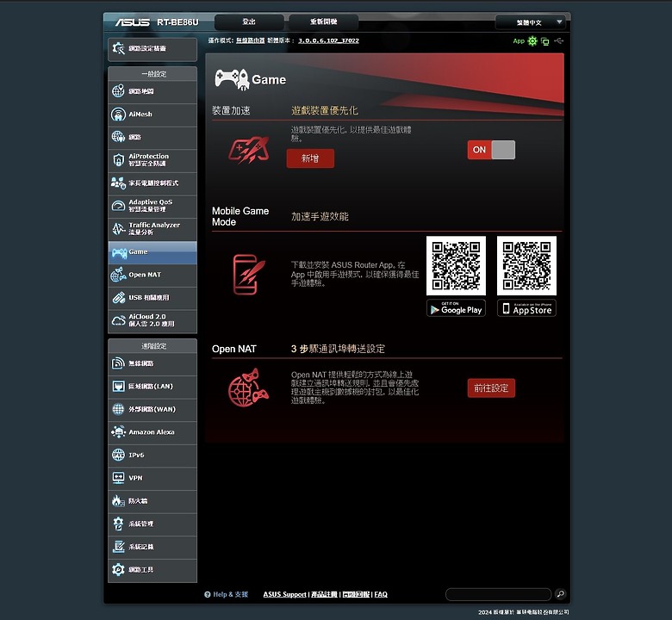This screenshot has height=620, width=672.
Task: Click the green gear status icon
Action: (532, 41)
